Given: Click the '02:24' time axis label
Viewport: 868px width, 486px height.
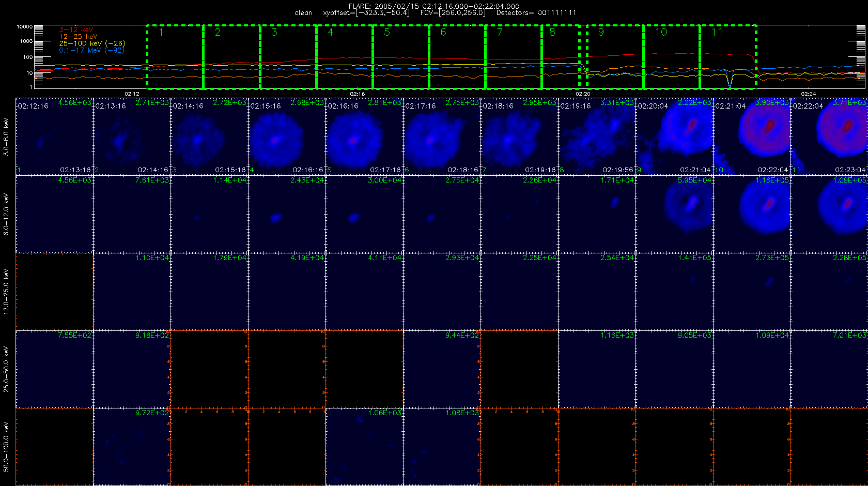Looking at the screenshot, I should (809, 94).
